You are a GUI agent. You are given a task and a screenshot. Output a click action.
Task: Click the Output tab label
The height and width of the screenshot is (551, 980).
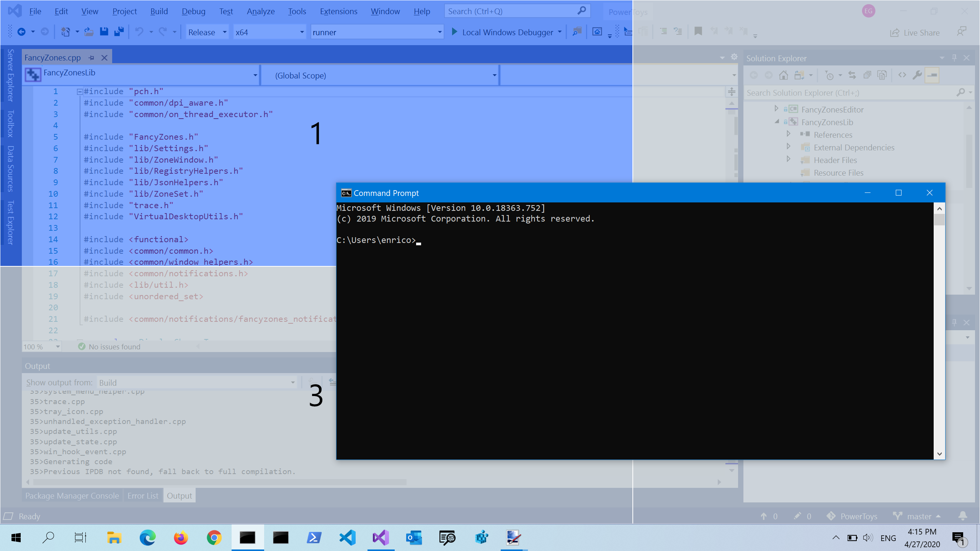coord(178,496)
